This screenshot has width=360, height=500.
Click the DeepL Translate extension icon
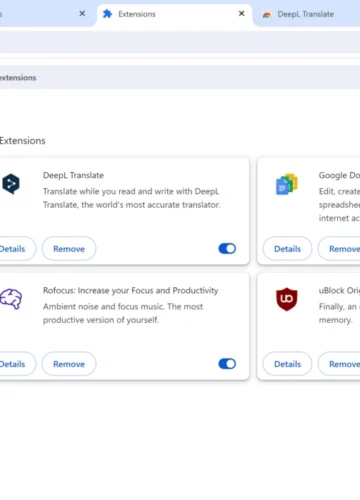click(x=11, y=184)
